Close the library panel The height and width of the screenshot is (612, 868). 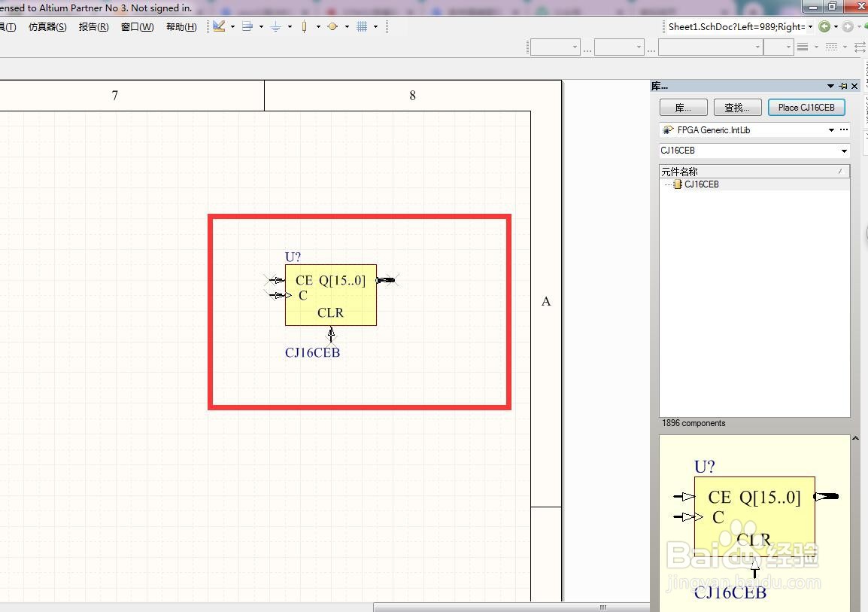tap(854, 86)
